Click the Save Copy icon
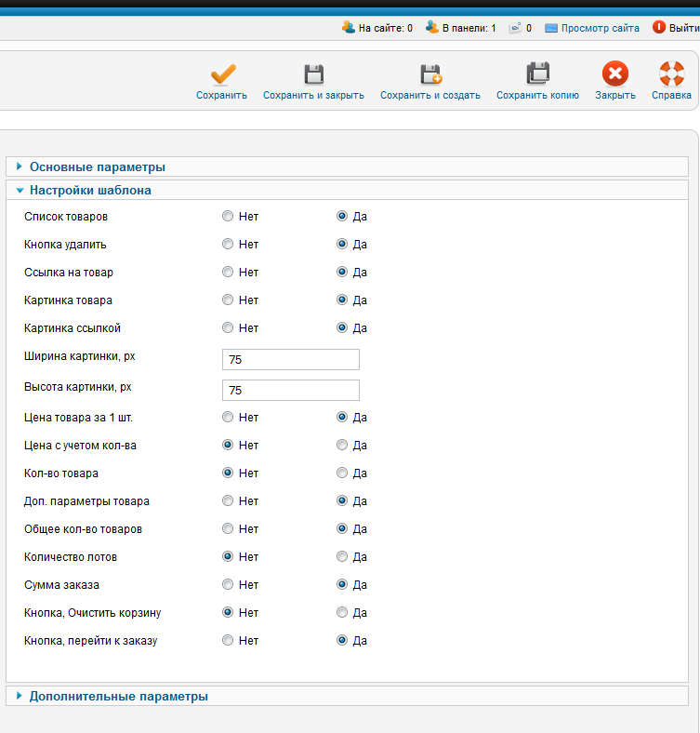Viewport: 700px width, 733px height. click(537, 74)
